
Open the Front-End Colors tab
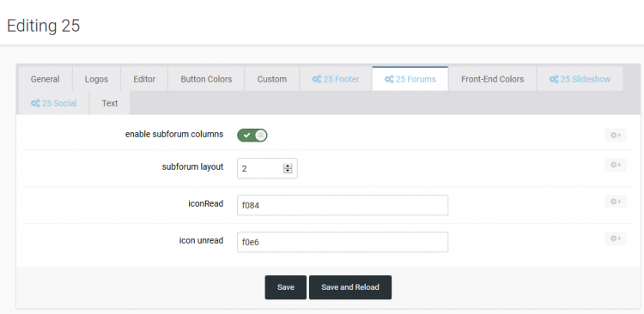(493, 79)
